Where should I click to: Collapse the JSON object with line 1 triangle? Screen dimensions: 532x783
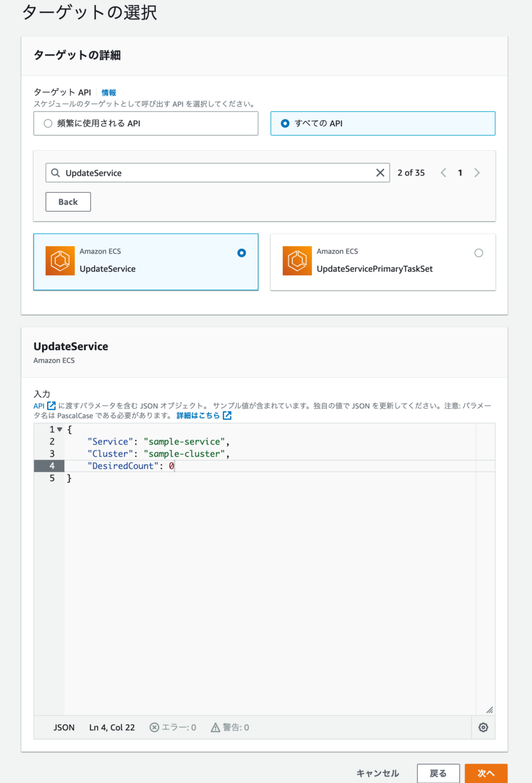pos(59,429)
